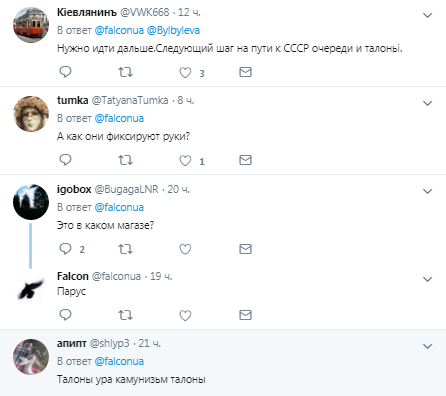Send Кіевлянинъ's tweet via direct message

(245, 72)
